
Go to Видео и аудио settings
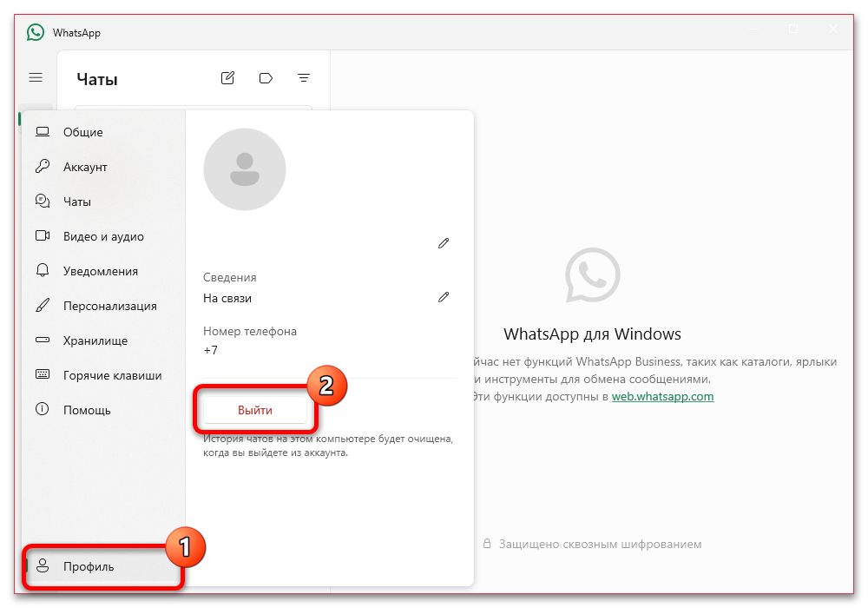click(103, 236)
